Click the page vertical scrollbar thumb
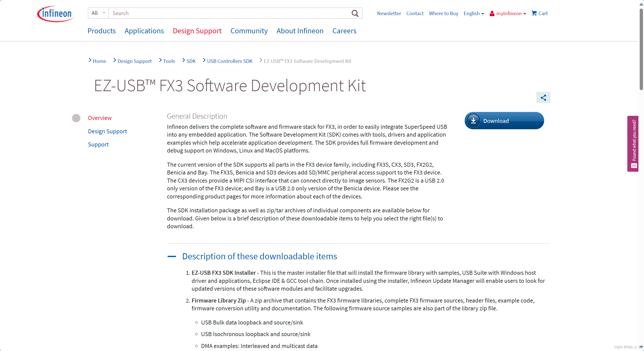This screenshot has width=644, height=351. tap(641, 49)
